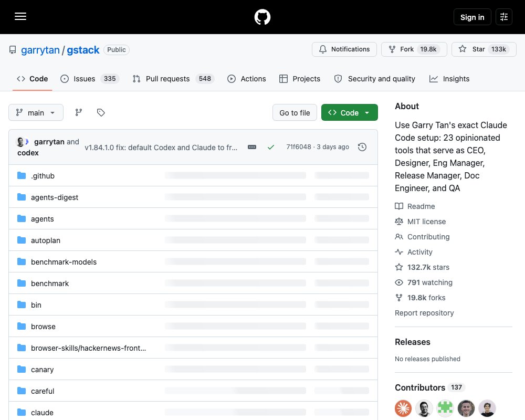Open the Issues tab
Screen dimensions: 525x420
[89, 79]
